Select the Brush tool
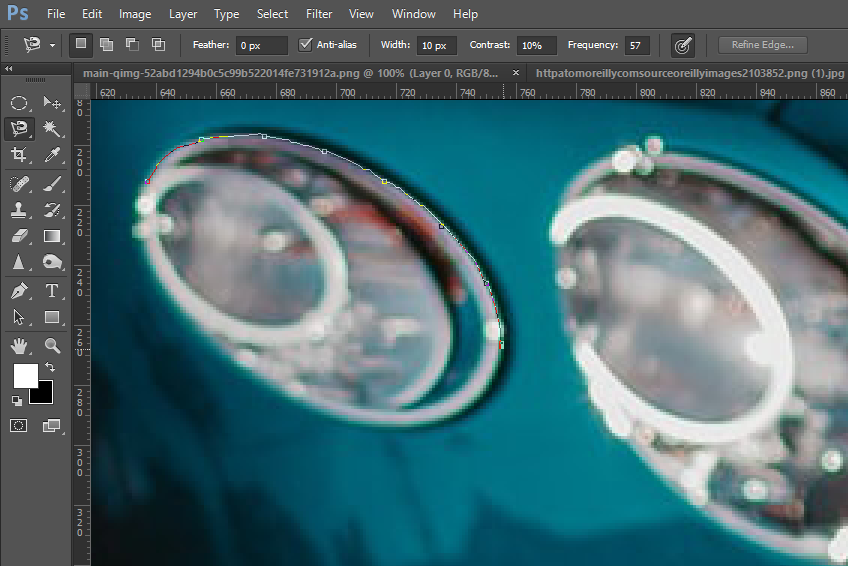The width and height of the screenshot is (848, 566). point(52,184)
